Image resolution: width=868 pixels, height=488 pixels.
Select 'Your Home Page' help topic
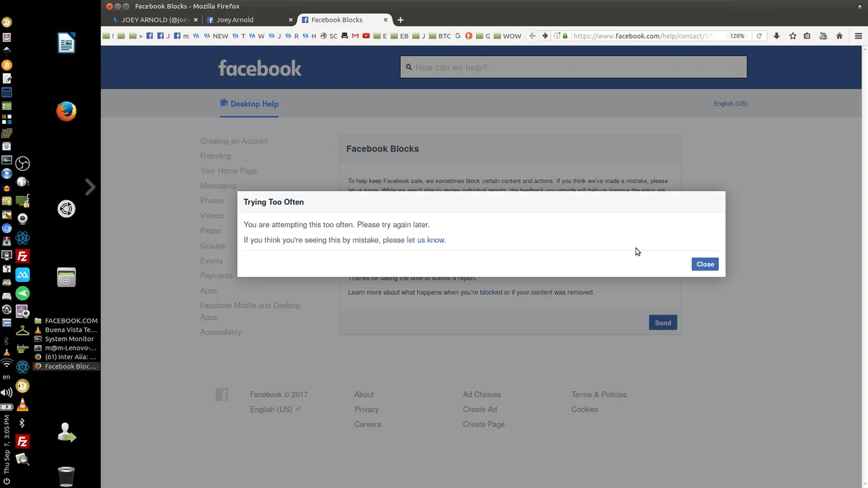coord(229,171)
